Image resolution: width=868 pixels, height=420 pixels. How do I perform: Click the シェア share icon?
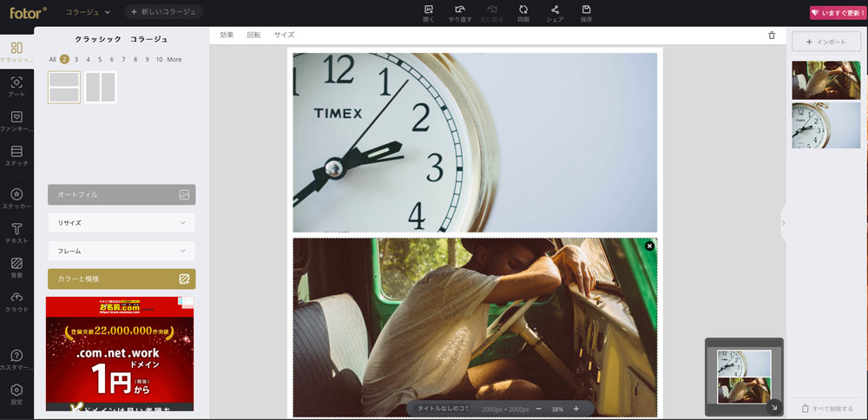click(555, 13)
